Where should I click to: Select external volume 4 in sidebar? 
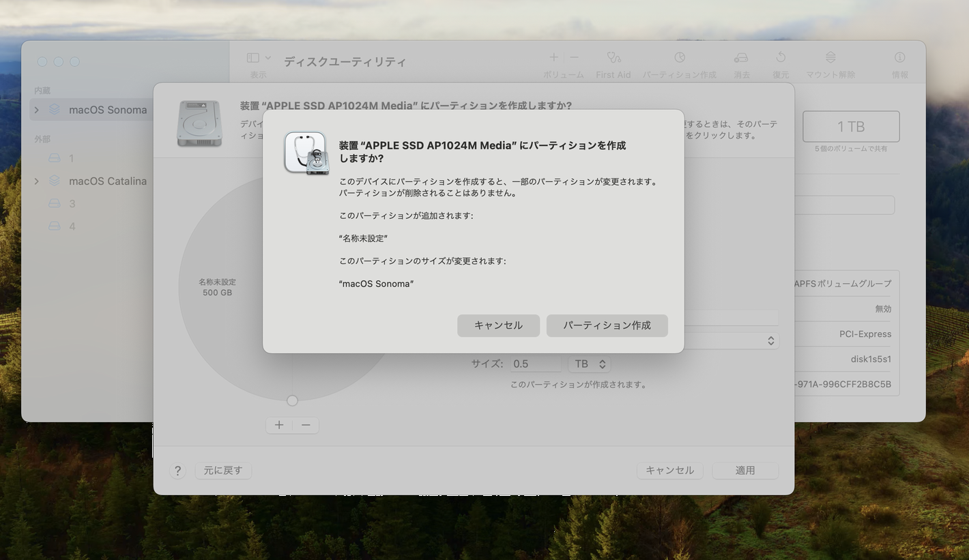72,226
